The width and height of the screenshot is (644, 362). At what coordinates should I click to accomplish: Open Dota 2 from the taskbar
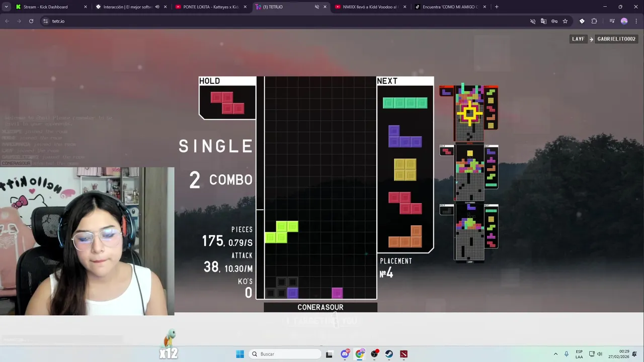pyautogui.click(x=404, y=354)
